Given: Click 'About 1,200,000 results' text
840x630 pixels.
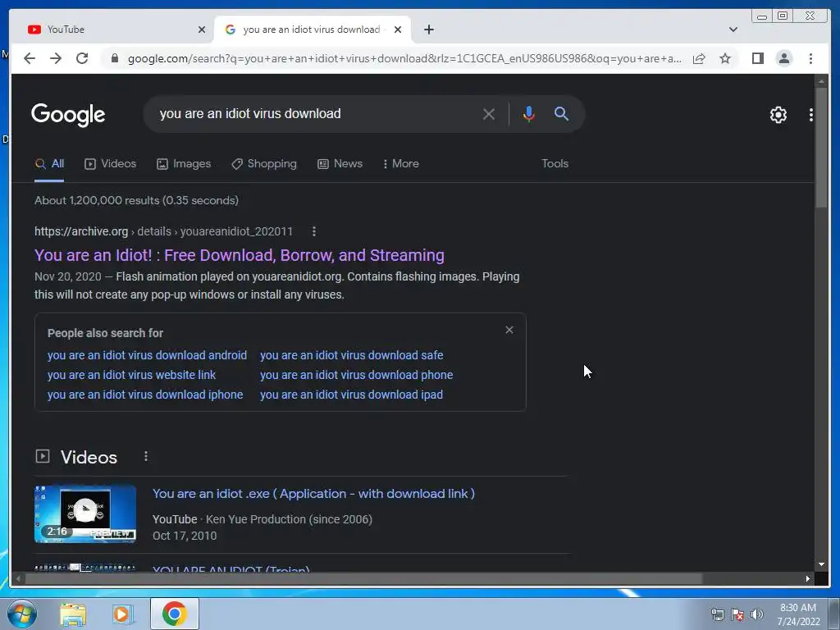Looking at the screenshot, I should coord(137,200).
